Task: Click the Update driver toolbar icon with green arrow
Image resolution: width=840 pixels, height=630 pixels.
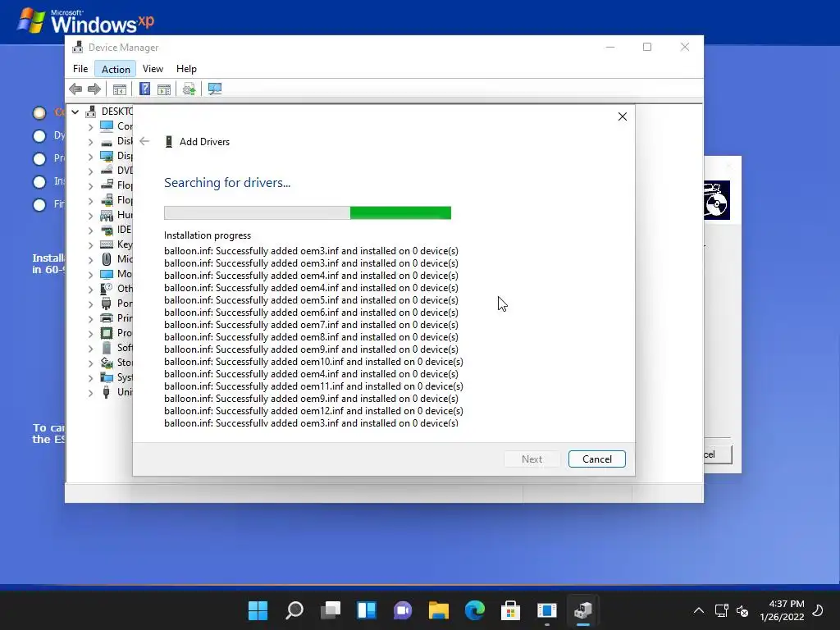Action: pyautogui.click(x=189, y=89)
